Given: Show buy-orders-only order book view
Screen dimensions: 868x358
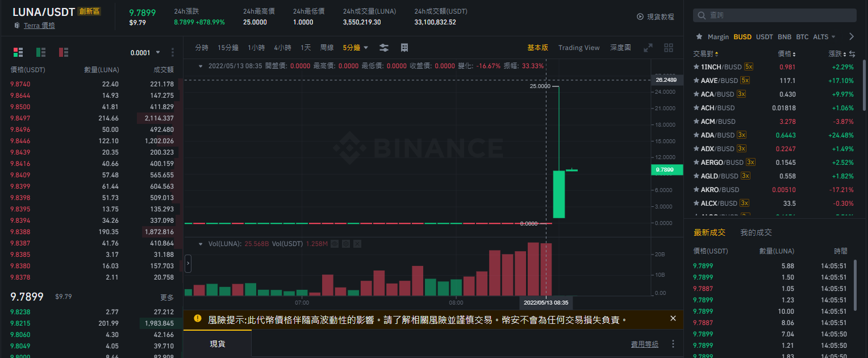Looking at the screenshot, I should coord(41,52).
